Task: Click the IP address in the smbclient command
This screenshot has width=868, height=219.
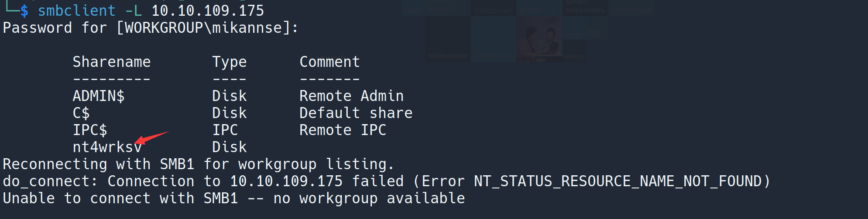Action: coord(208,10)
